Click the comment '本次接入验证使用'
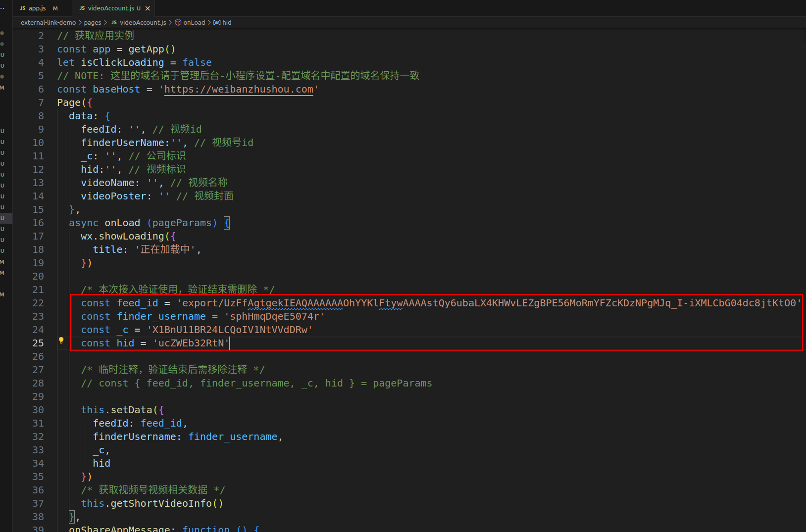Screen dimensions: 806x532 138,290
